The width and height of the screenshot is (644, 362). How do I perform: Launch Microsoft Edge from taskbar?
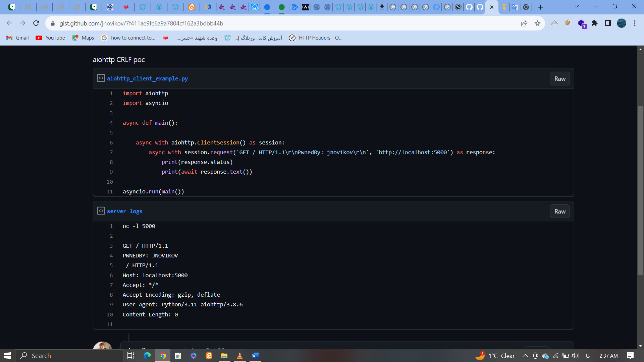(x=147, y=356)
